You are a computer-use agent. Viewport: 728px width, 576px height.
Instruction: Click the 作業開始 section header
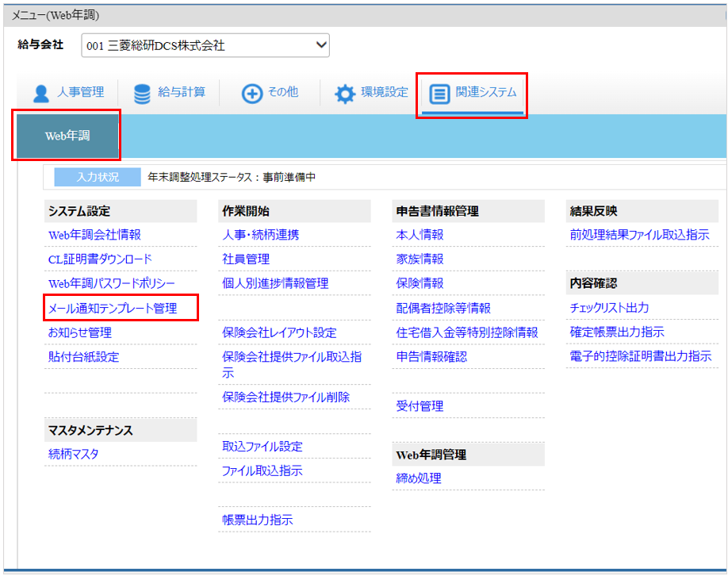[x=294, y=211]
